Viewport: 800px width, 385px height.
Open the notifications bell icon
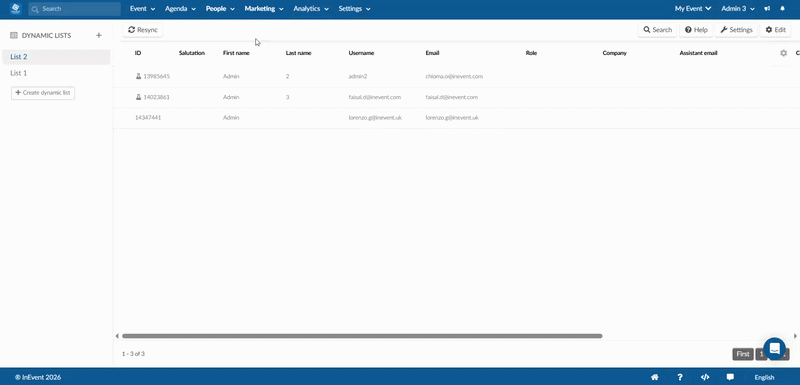(783, 9)
